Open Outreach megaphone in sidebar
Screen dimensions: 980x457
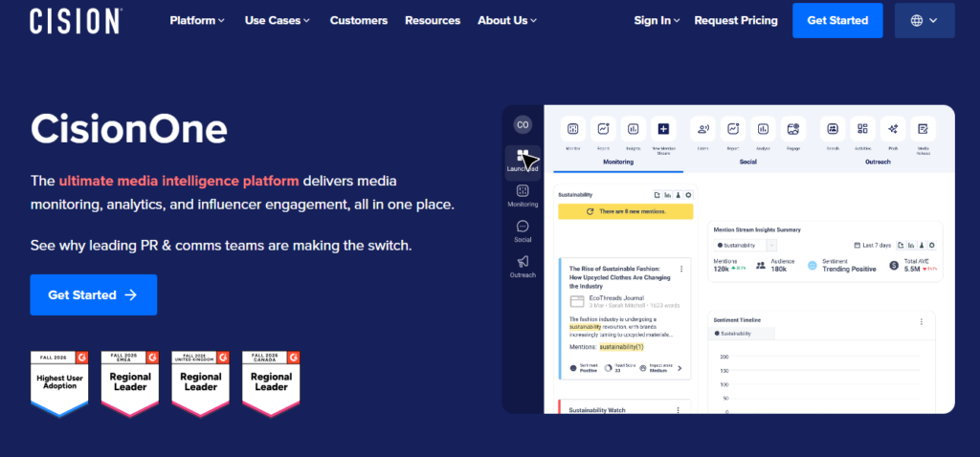pyautogui.click(x=523, y=267)
